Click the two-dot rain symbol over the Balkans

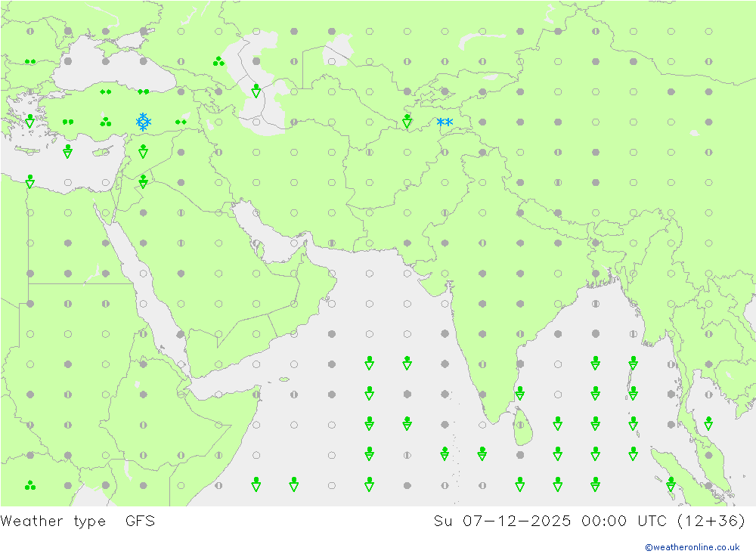point(30,62)
